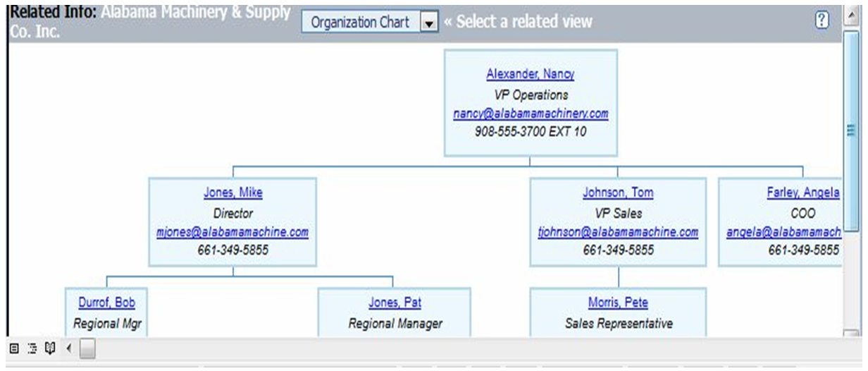Click phone 661-349-5855 under Farley, Angela
Screen dimensions: 868x371
(803, 250)
